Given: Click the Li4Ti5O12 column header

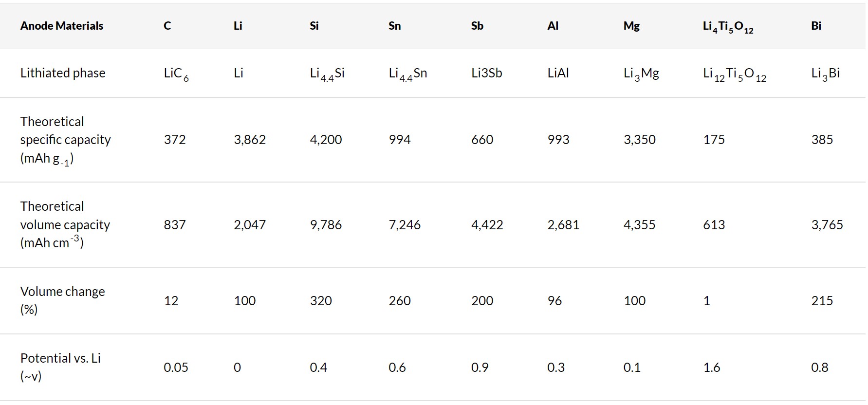Looking at the screenshot, I should [728, 27].
